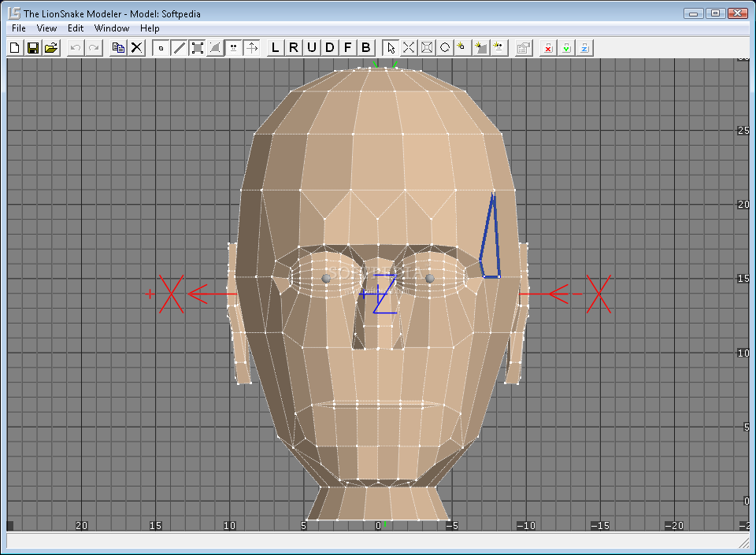Toggle point display mode (single dot icon)
This screenshot has height=555, width=756.
(161, 48)
